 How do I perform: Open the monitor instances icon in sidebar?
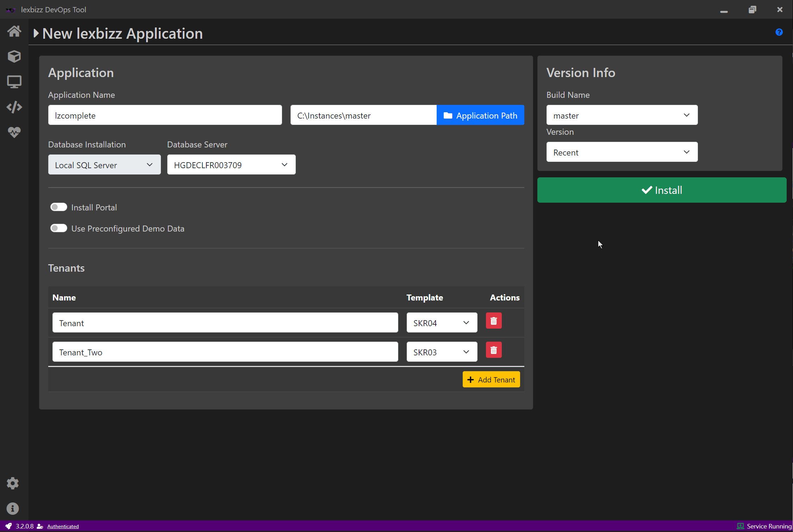pyautogui.click(x=14, y=82)
